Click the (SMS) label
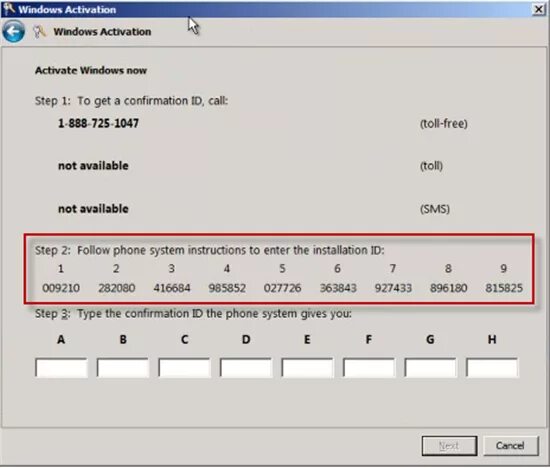Screen dimensions: 550x468 click(x=435, y=209)
